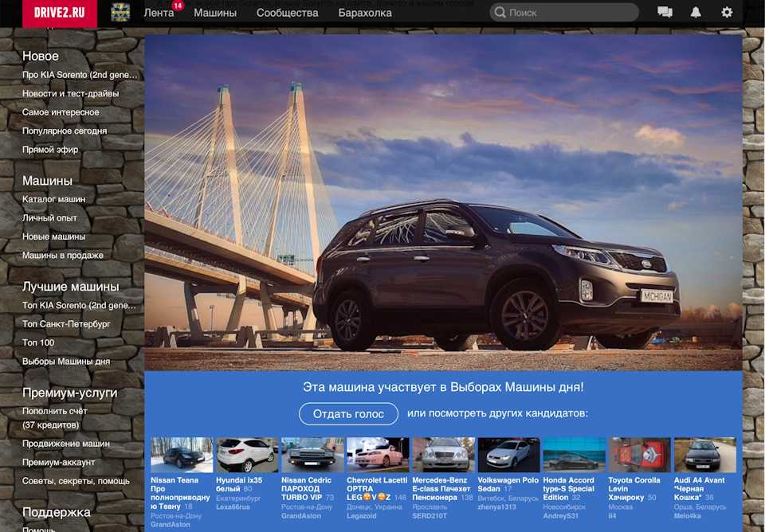Open Volkswagen Polo Sedan thumbnail
This screenshot has width=765, height=532.
pyautogui.click(x=508, y=455)
